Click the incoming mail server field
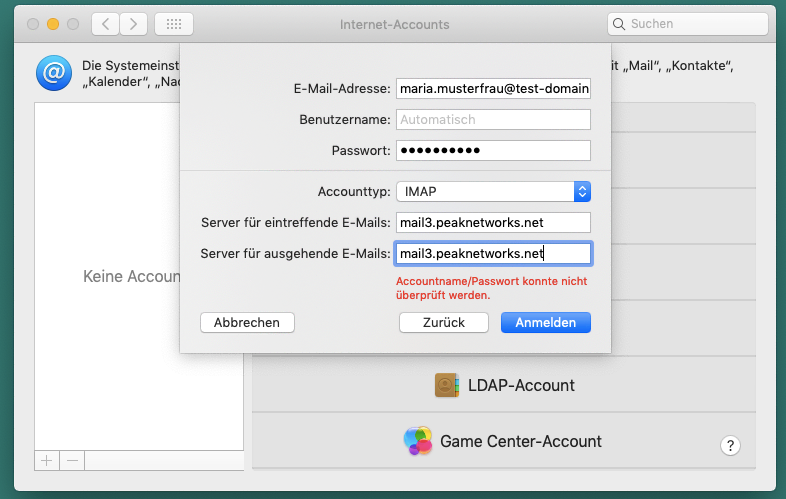Viewport: 786px width, 499px height. point(493,223)
